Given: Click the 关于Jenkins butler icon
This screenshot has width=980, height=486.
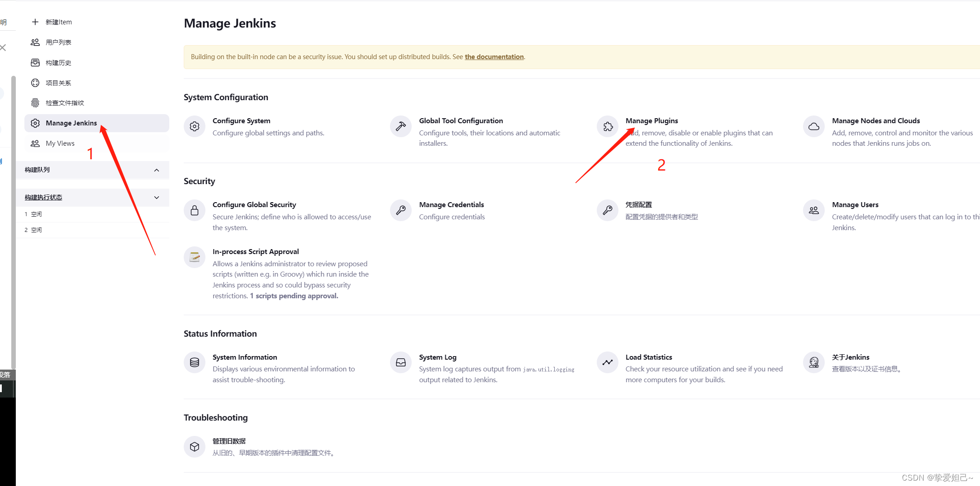Looking at the screenshot, I should pos(814,362).
